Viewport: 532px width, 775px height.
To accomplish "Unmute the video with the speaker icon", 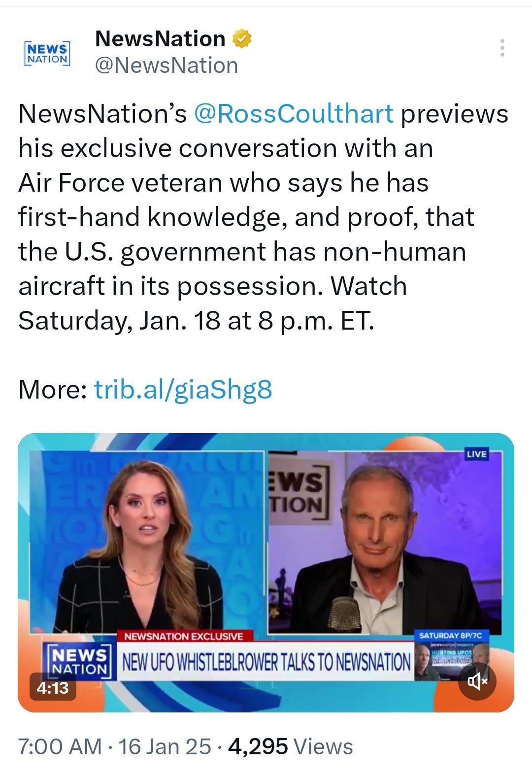I will point(477,682).
